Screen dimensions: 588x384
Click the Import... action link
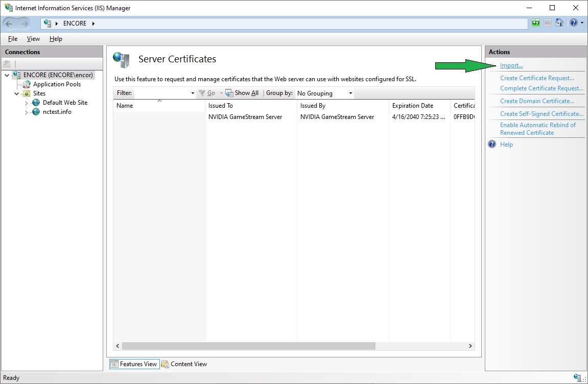coord(511,65)
